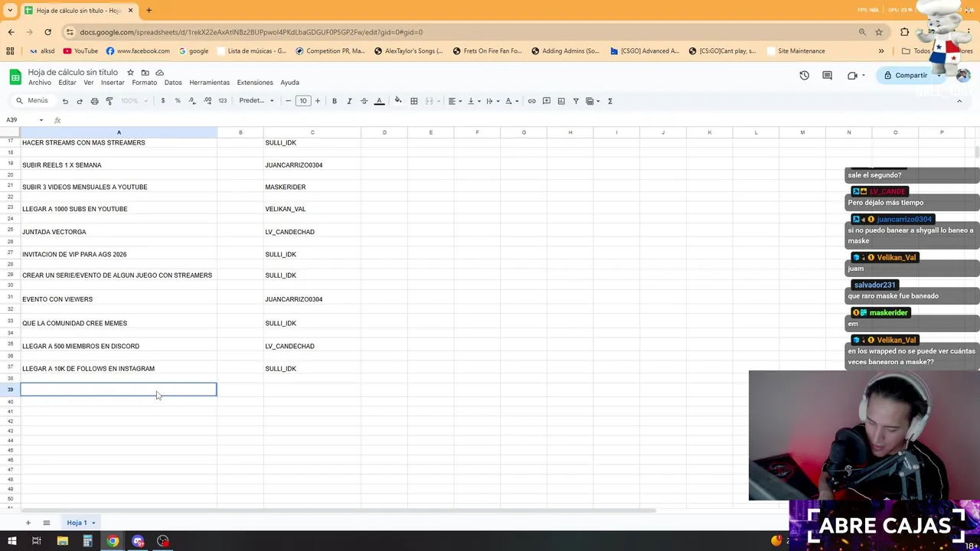
Task: Open the font family dropdown Predet...
Action: point(256,101)
